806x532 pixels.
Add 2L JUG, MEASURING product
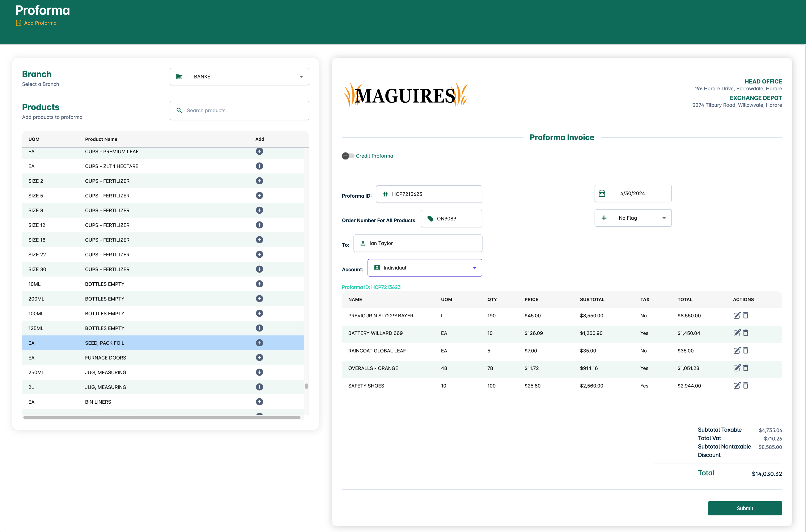[x=259, y=387]
